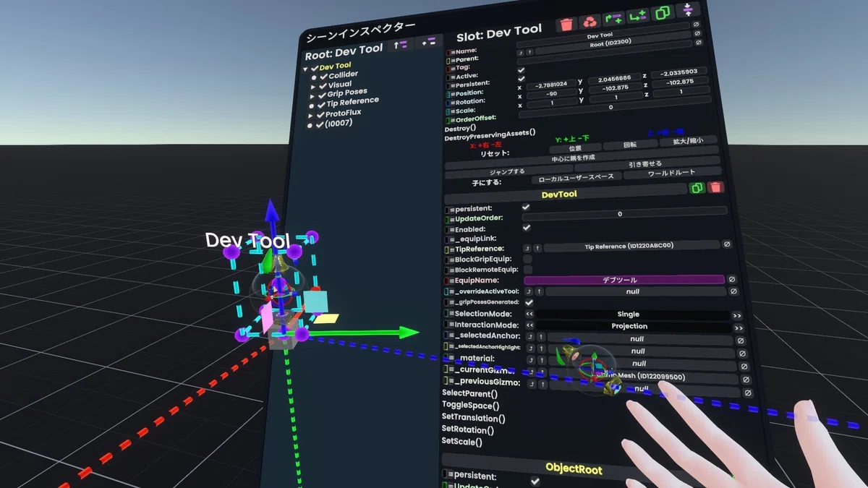
Task: Delete the DevTool component with red trash icon
Action: pyautogui.click(x=715, y=187)
